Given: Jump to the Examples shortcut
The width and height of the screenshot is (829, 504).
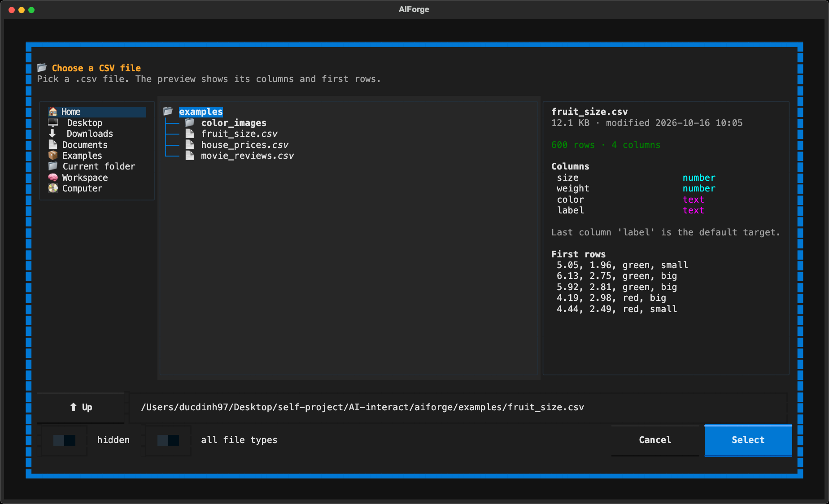Looking at the screenshot, I should pos(97,156).
